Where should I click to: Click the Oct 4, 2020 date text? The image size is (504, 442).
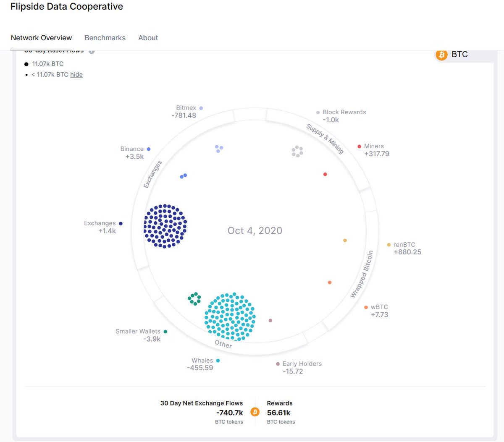(255, 231)
